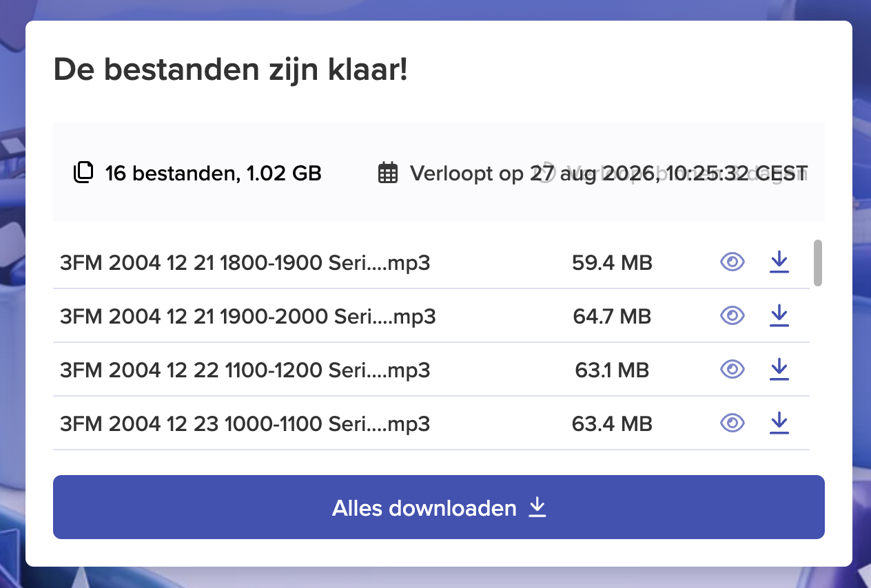The height and width of the screenshot is (588, 871).
Task: Preview the 1800-1900 mp3 file with eye icon
Action: click(732, 262)
